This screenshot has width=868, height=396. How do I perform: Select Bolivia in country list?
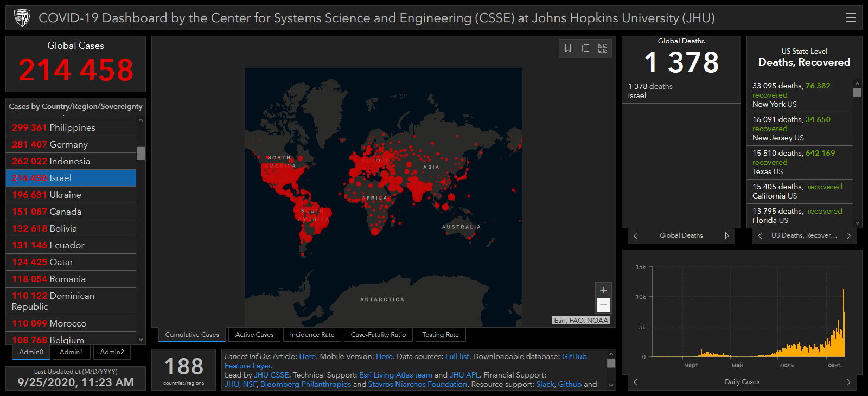71,228
